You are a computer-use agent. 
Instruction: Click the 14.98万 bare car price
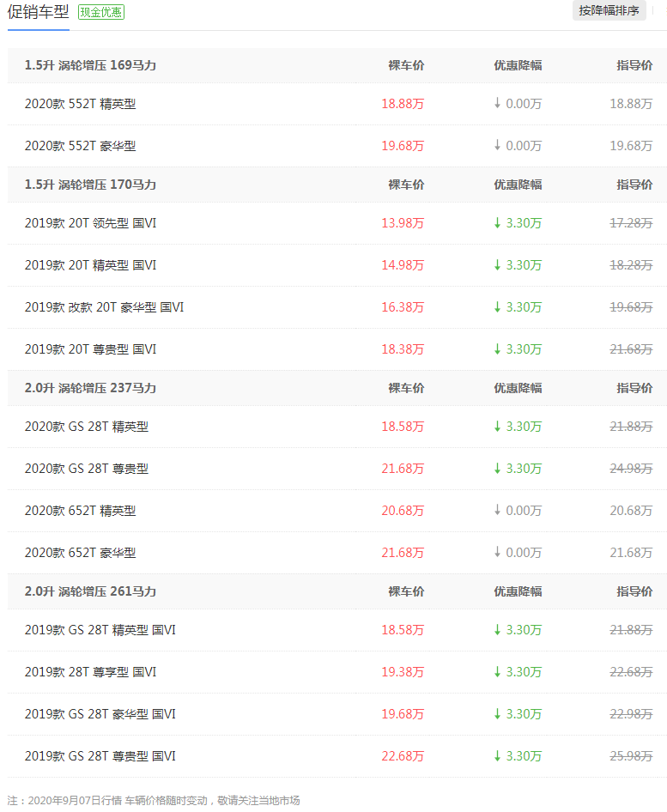[x=403, y=264]
